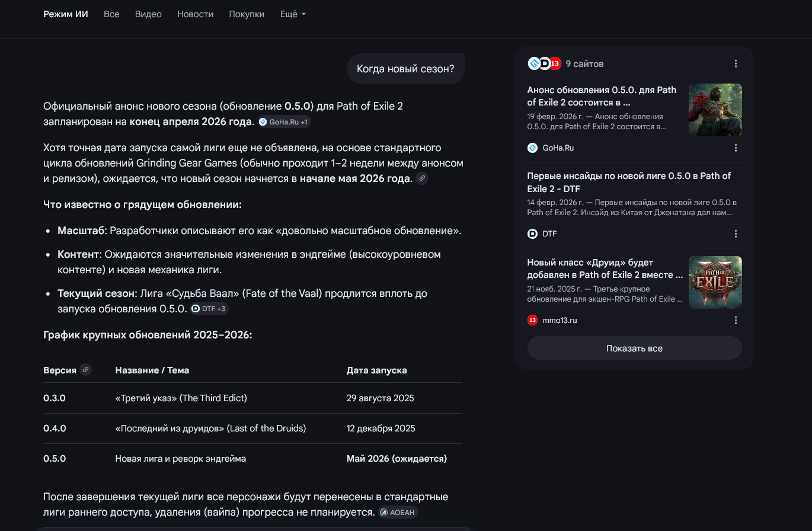Image resolution: width=812 pixels, height=531 pixels.
Task: Open three-dot menu in DTF source row
Action: tap(736, 233)
